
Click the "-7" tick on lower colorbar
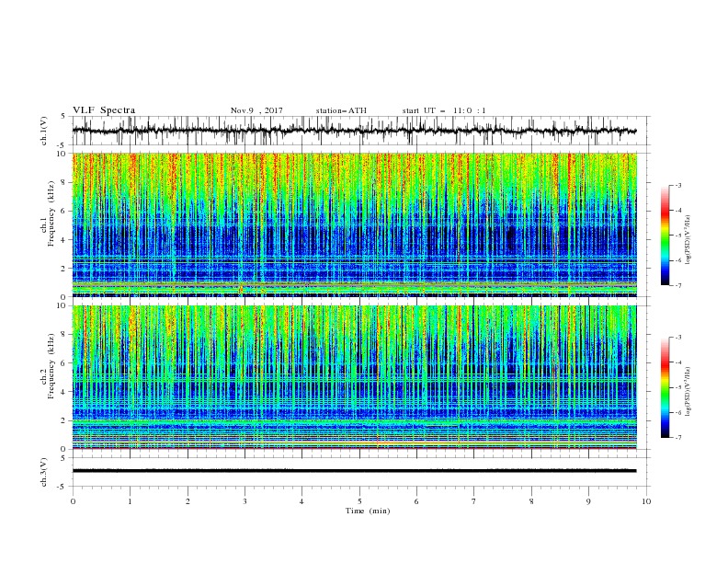click(677, 438)
